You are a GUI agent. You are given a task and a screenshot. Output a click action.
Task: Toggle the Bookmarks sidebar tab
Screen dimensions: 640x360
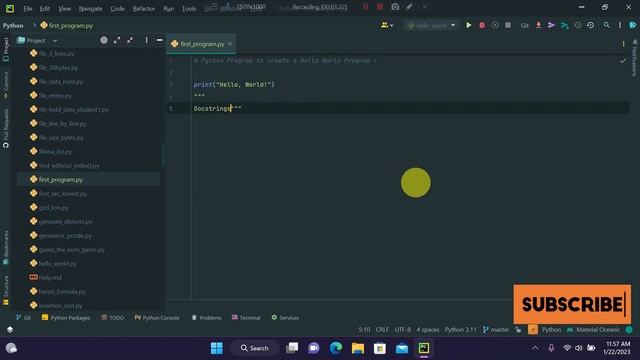(x=6, y=247)
